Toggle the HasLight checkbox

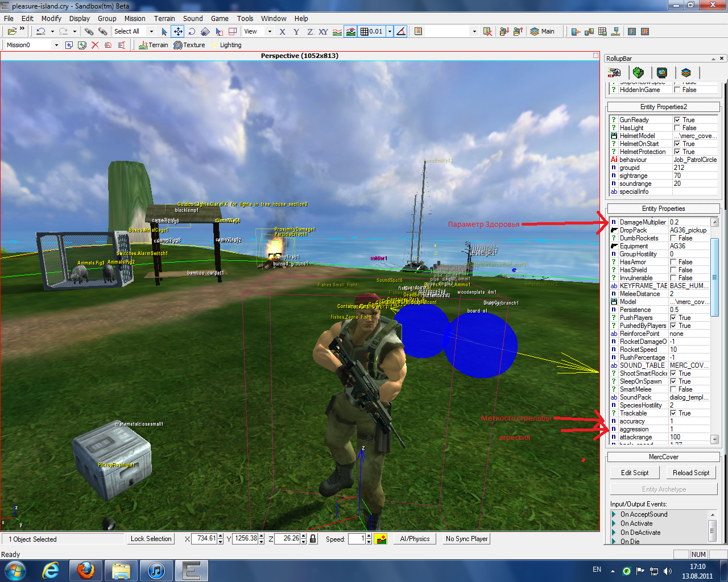tap(677, 128)
